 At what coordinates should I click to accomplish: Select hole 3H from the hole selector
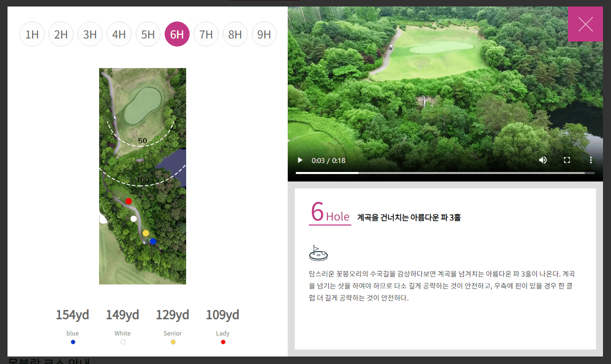coord(90,34)
